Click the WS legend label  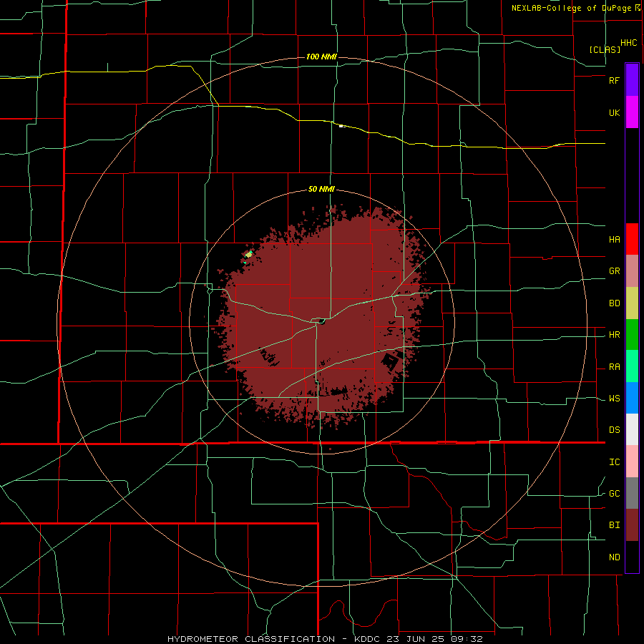pyautogui.click(x=614, y=399)
